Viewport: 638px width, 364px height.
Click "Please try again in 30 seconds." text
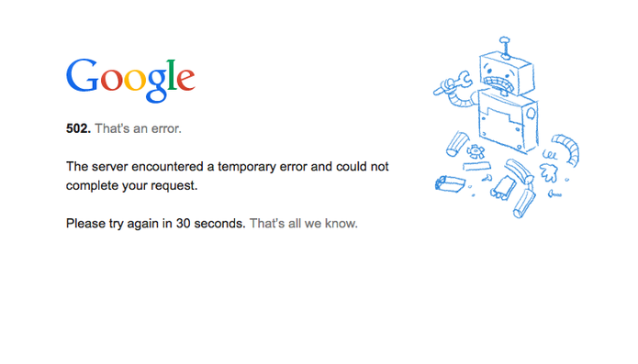pyautogui.click(x=156, y=224)
